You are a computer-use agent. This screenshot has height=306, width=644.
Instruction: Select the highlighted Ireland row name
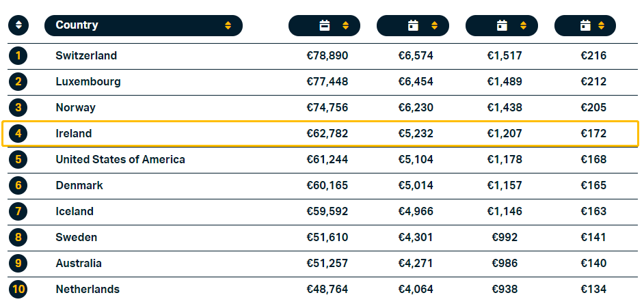(74, 134)
